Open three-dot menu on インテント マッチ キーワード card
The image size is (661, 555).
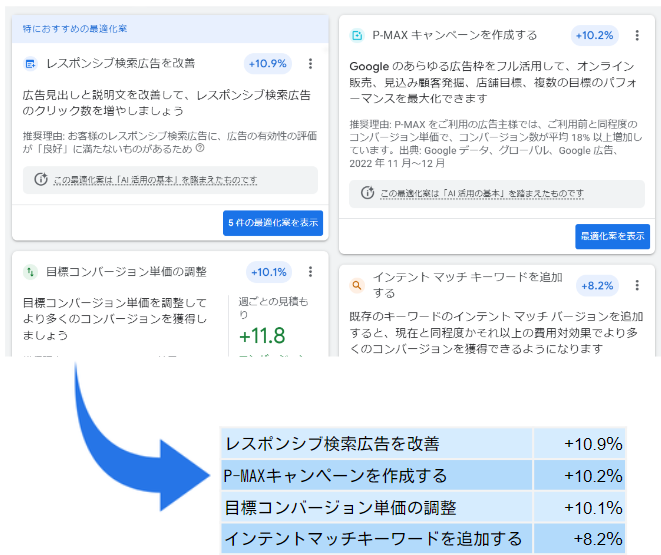click(637, 285)
